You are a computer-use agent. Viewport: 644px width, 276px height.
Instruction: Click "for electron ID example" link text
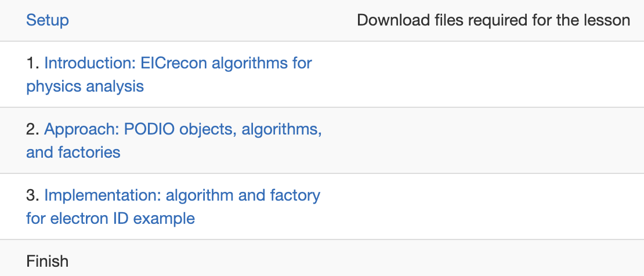tap(110, 219)
